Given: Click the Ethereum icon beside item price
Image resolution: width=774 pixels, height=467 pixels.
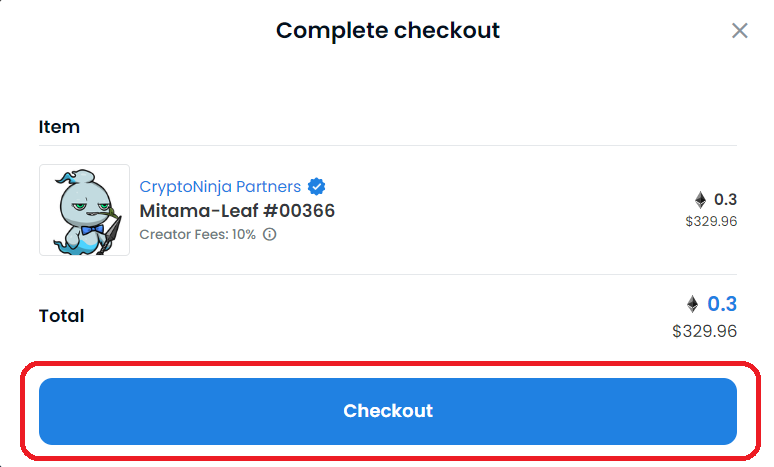Looking at the screenshot, I should pos(700,199).
